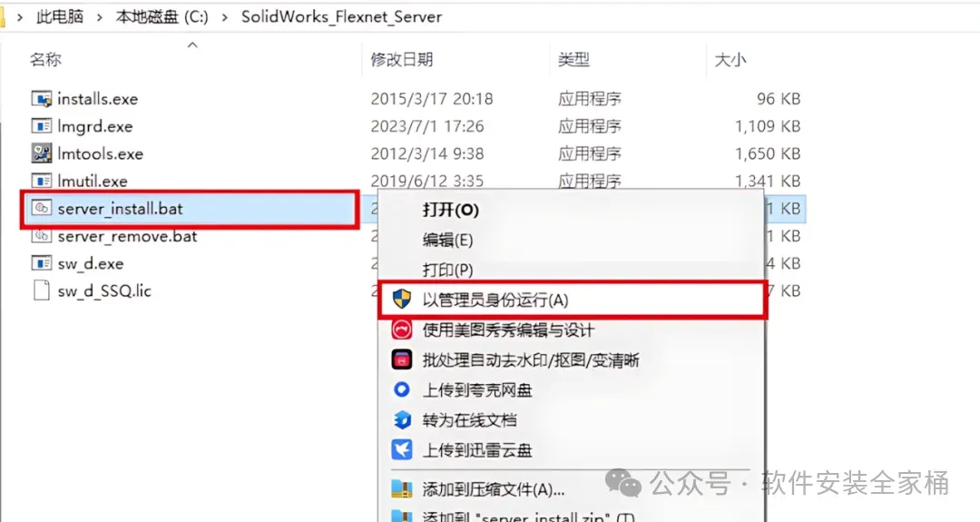
Task: Expand the breadcrumb chevron after 本地磁盘 (C:)
Action: click(x=225, y=17)
